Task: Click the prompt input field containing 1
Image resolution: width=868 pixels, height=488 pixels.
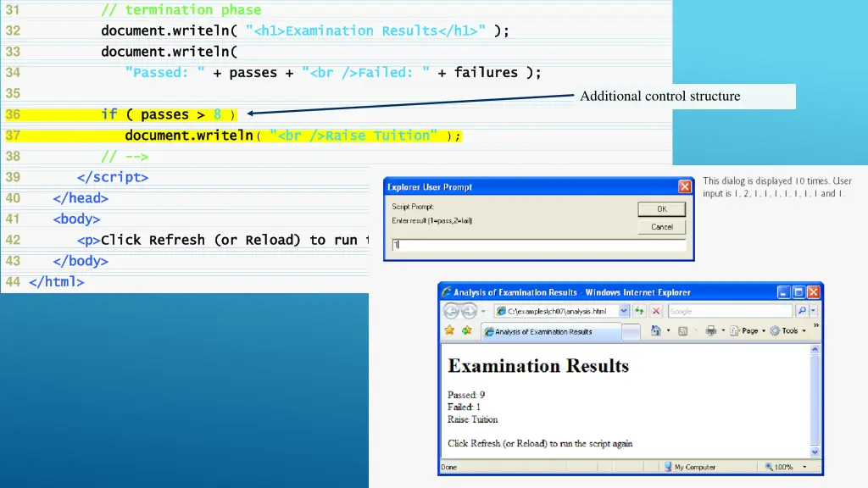Action: [x=538, y=245]
